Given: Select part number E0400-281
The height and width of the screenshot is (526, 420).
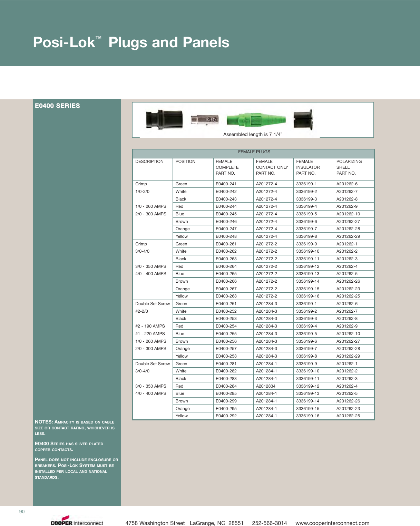Looking at the screenshot, I should click(226, 364).
